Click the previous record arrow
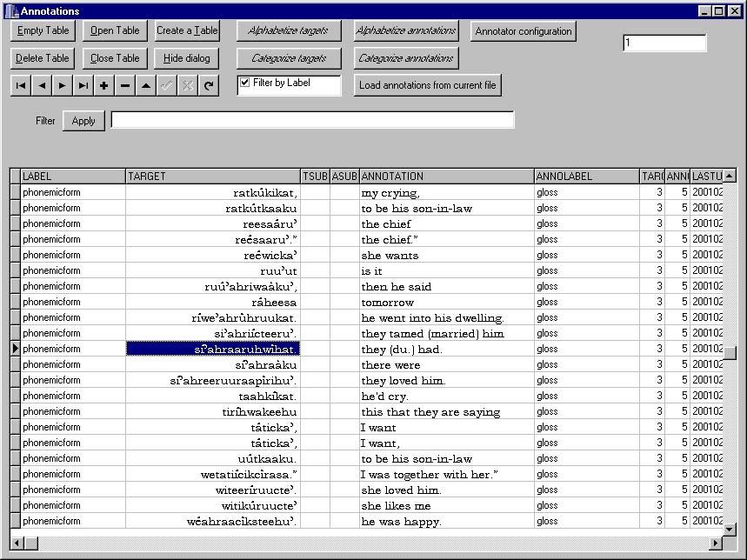Image resolution: width=747 pixels, height=560 pixels. [42, 85]
